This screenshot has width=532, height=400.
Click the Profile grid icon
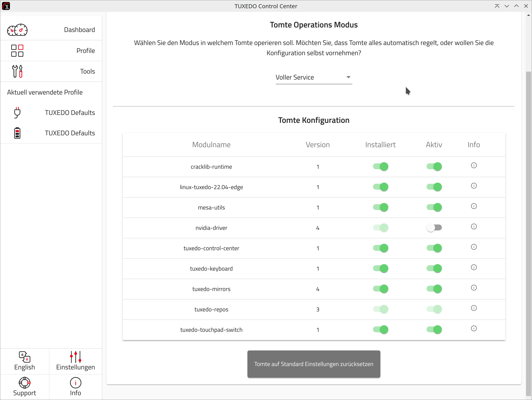click(x=17, y=51)
